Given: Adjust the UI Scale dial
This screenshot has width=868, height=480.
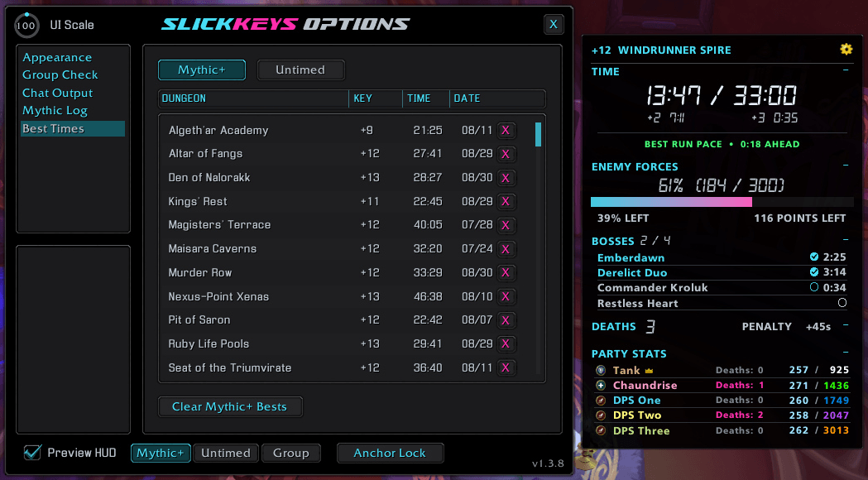Looking at the screenshot, I should click(26, 25).
